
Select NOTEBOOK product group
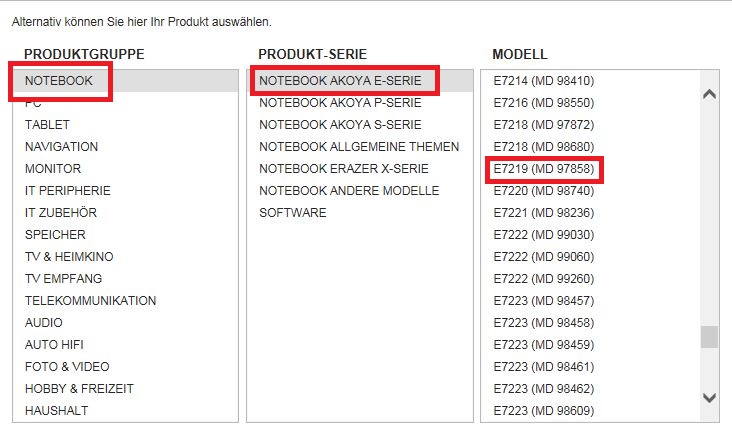(59, 80)
